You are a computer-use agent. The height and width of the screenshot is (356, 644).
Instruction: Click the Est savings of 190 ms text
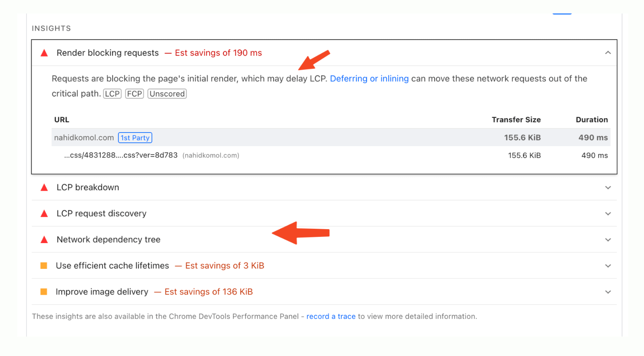(x=218, y=53)
